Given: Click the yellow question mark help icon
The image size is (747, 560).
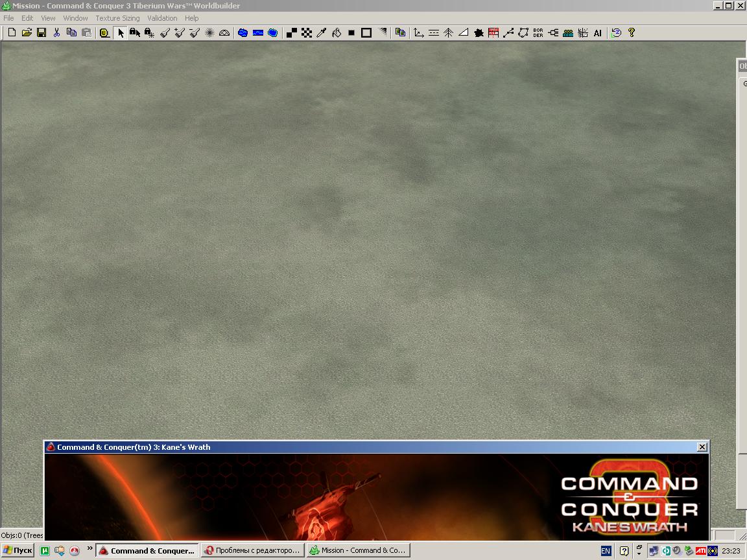Looking at the screenshot, I should [x=631, y=32].
